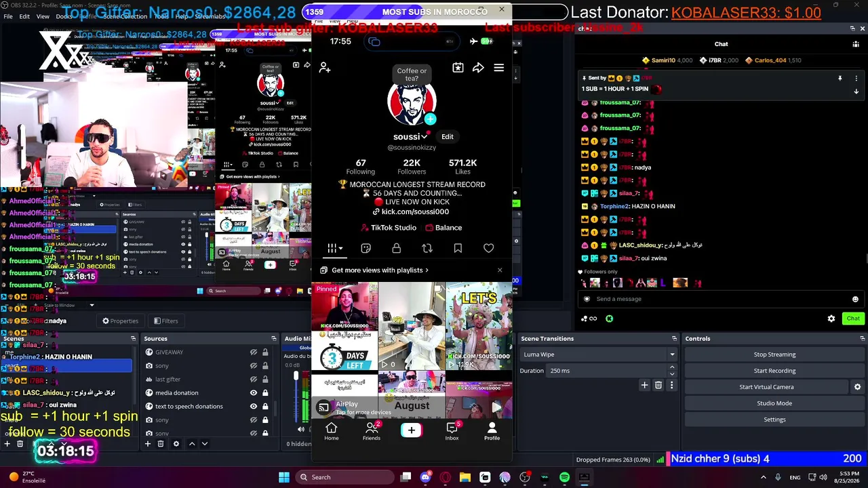Add a configurable scene transition
This screenshot has height=488, width=868.
click(x=645, y=386)
